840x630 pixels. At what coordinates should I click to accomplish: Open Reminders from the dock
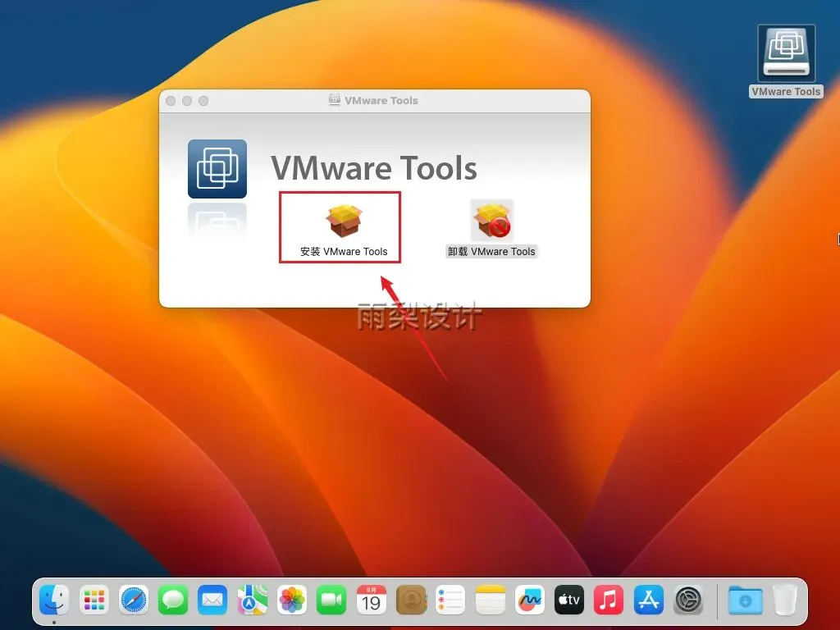coord(450,600)
